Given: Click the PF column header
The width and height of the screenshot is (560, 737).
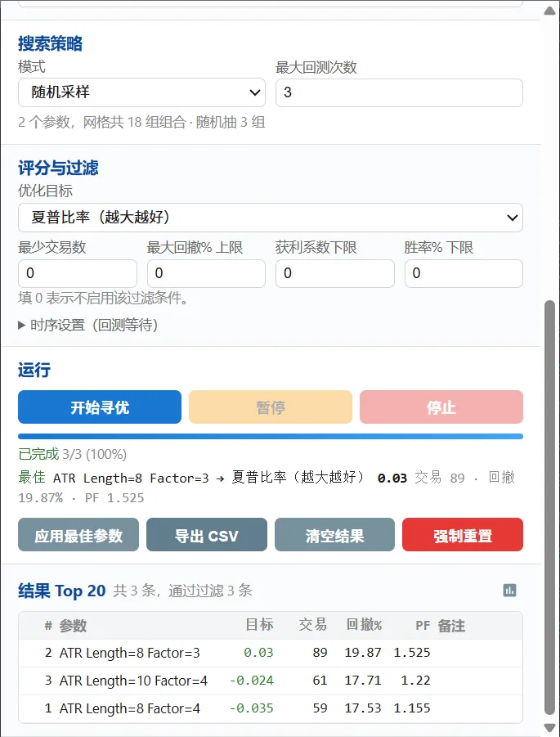Looking at the screenshot, I should tap(423, 626).
